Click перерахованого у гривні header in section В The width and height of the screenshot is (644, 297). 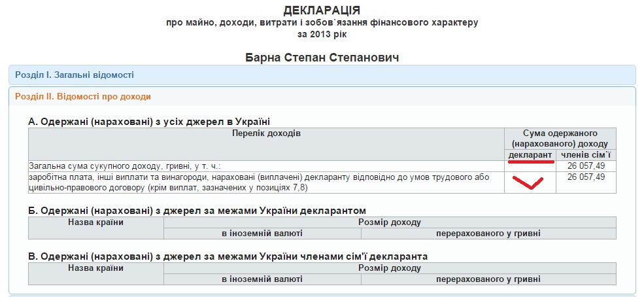click(488, 279)
